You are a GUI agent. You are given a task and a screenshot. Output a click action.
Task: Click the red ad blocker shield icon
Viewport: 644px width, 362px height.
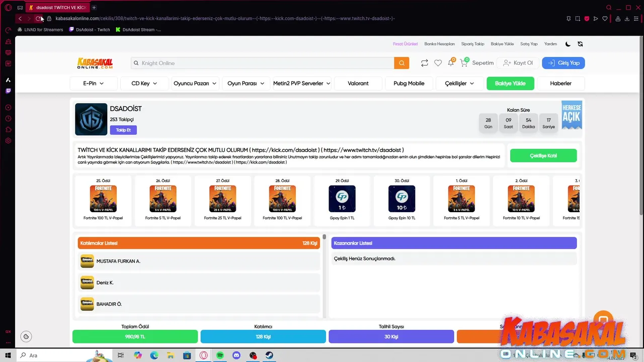tap(587, 19)
